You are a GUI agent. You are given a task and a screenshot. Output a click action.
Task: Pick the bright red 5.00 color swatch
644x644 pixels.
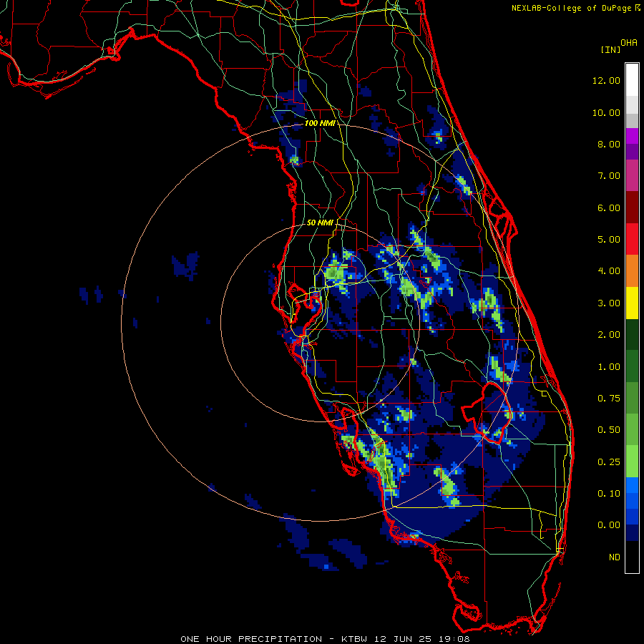(632, 239)
